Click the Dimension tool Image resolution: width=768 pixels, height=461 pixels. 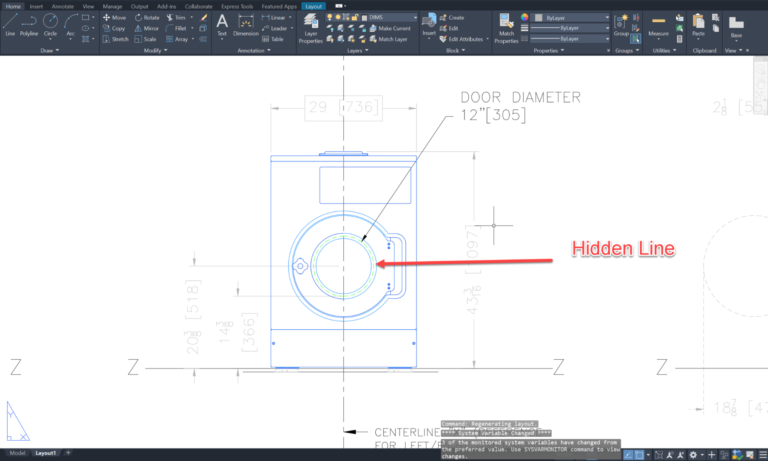[x=245, y=24]
